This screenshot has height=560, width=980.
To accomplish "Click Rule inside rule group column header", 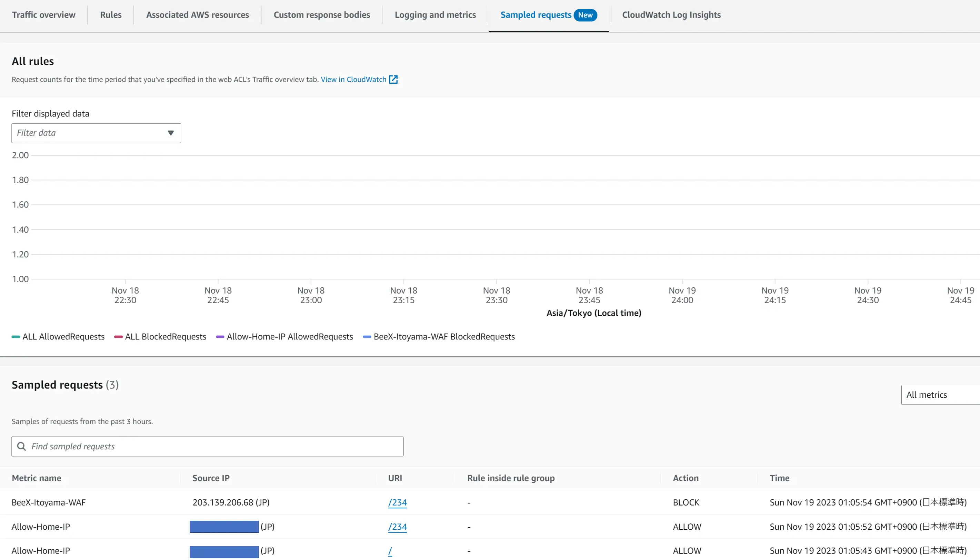I will pyautogui.click(x=511, y=478).
